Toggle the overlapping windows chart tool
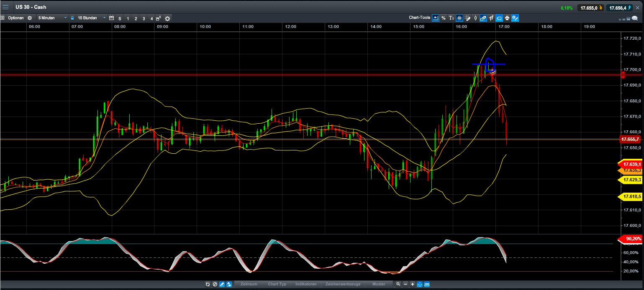 pyautogui.click(x=483, y=18)
